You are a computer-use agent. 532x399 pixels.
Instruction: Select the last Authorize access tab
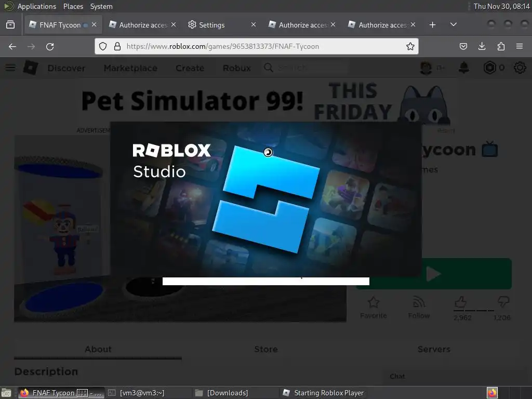click(382, 25)
